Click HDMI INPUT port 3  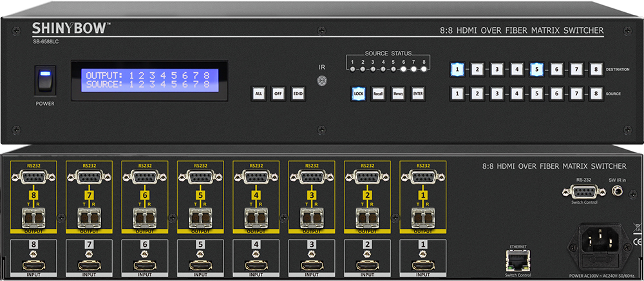pyautogui.click(x=312, y=265)
